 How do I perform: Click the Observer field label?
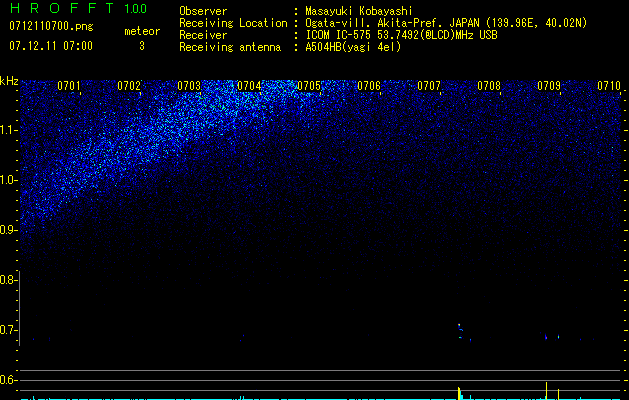pyautogui.click(x=203, y=12)
